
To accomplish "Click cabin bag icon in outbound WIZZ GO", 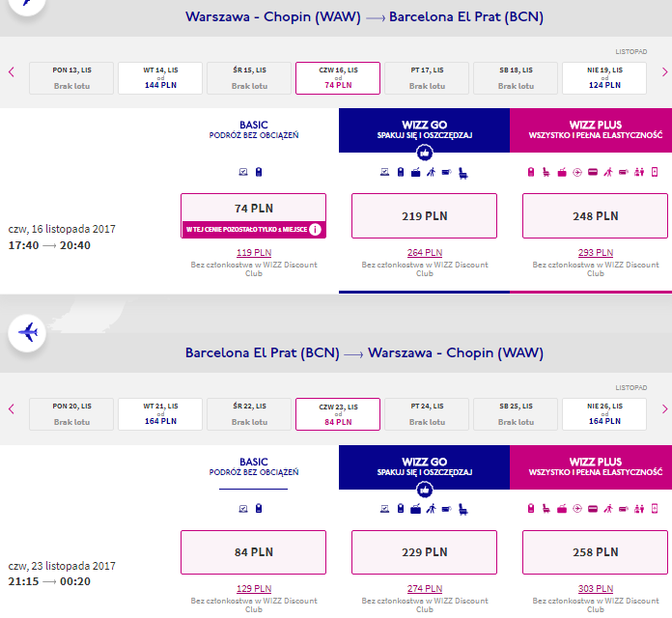I will click(x=401, y=172).
